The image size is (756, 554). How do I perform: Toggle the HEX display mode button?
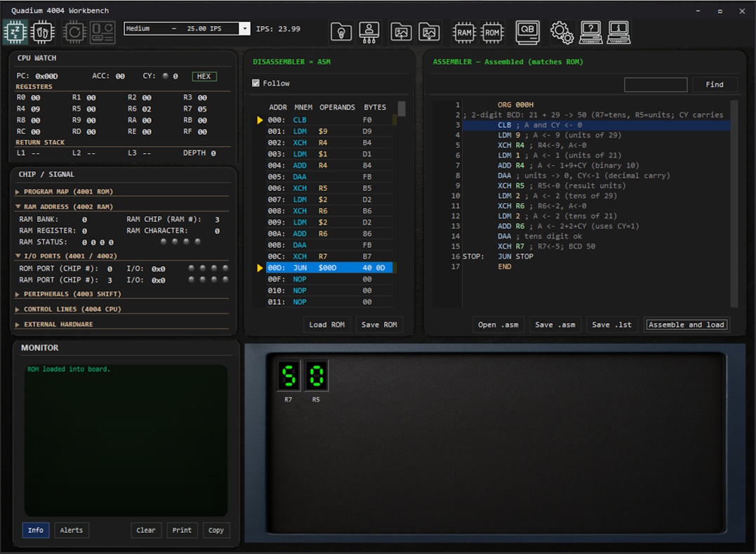(x=204, y=77)
